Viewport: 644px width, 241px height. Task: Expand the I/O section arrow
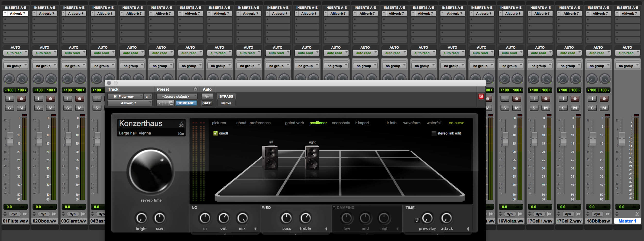pyautogui.click(x=256, y=229)
